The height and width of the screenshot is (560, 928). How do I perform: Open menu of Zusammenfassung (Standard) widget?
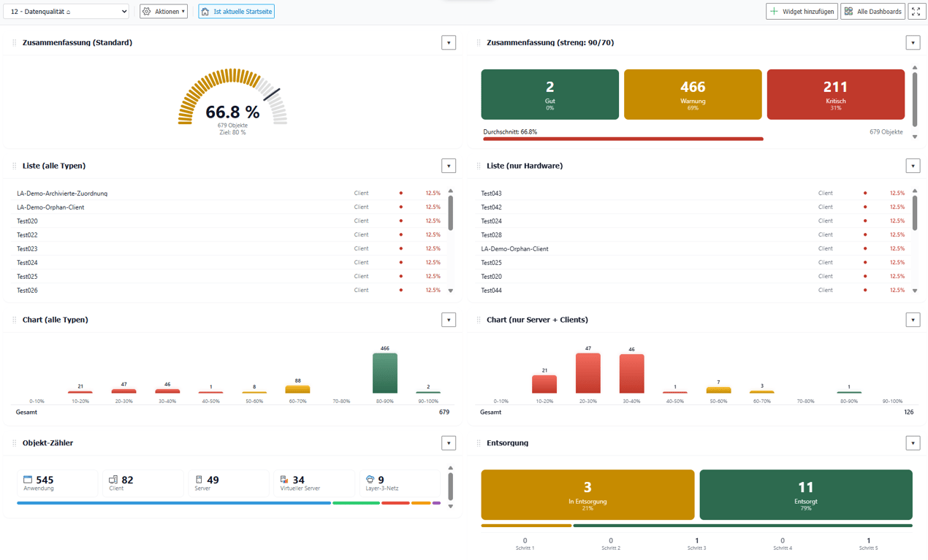(x=449, y=43)
